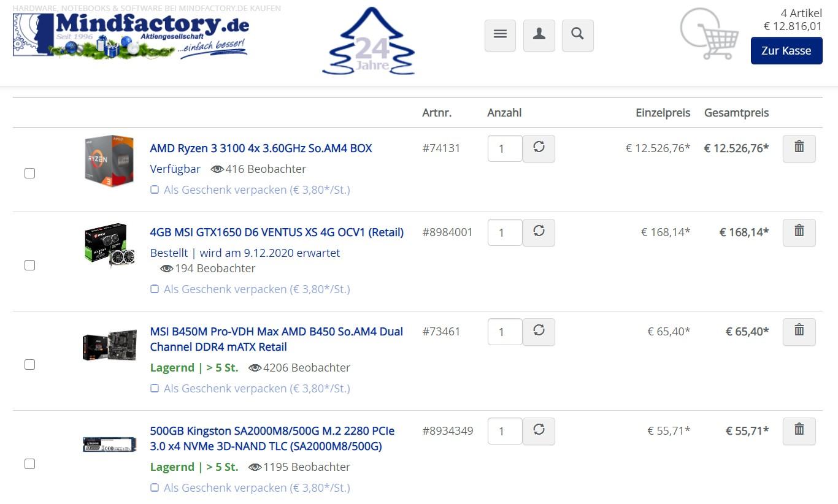838x504 pixels.
Task: Click MSI B450M motherboard thumbnail
Action: [x=109, y=345]
